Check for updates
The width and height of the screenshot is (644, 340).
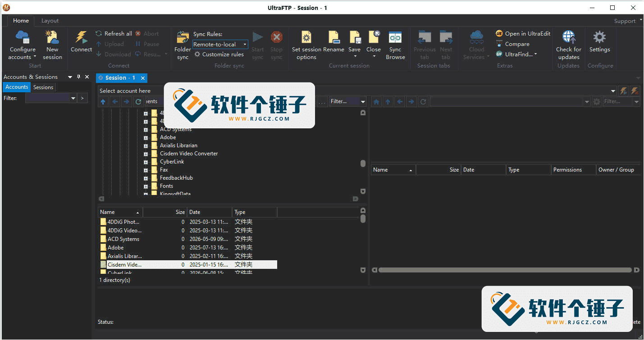pos(568,45)
